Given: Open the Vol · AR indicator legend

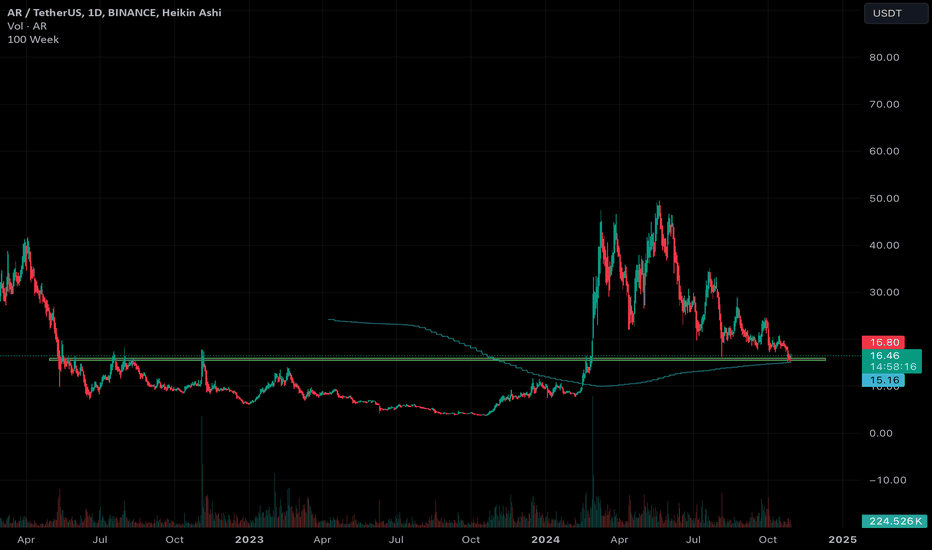Looking at the screenshot, I should pos(27,26).
